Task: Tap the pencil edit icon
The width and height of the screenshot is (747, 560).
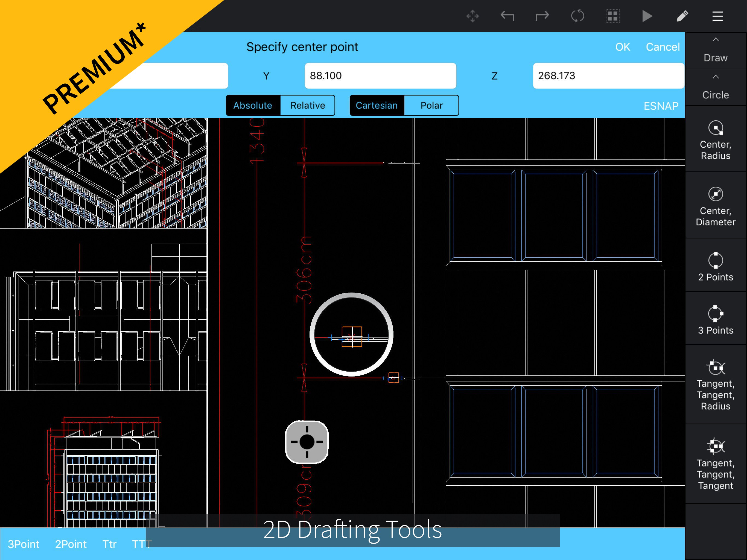Action: 682,16
